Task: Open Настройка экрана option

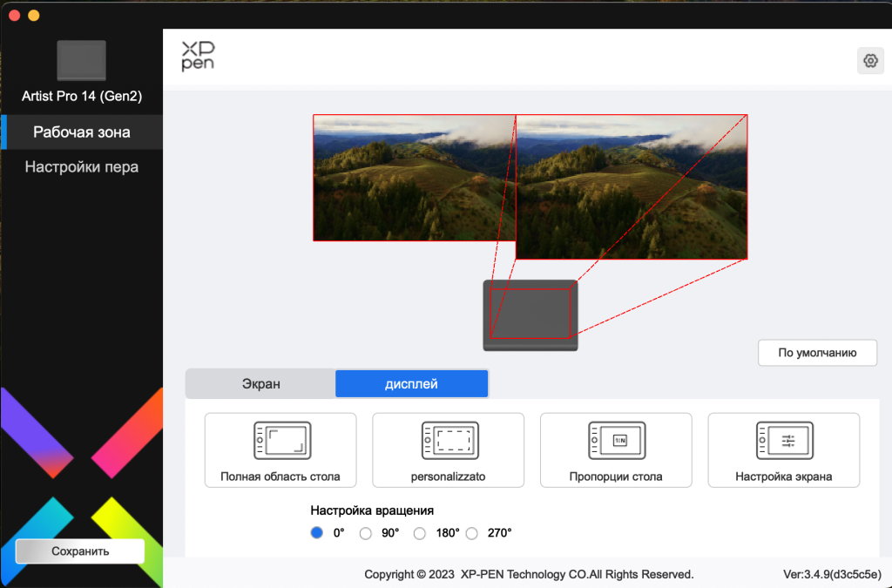Action: point(784,449)
